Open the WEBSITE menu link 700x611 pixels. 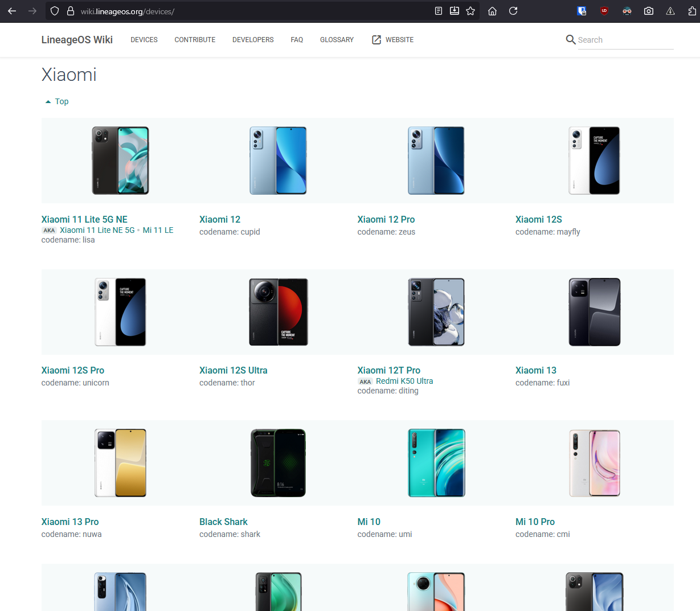399,40
